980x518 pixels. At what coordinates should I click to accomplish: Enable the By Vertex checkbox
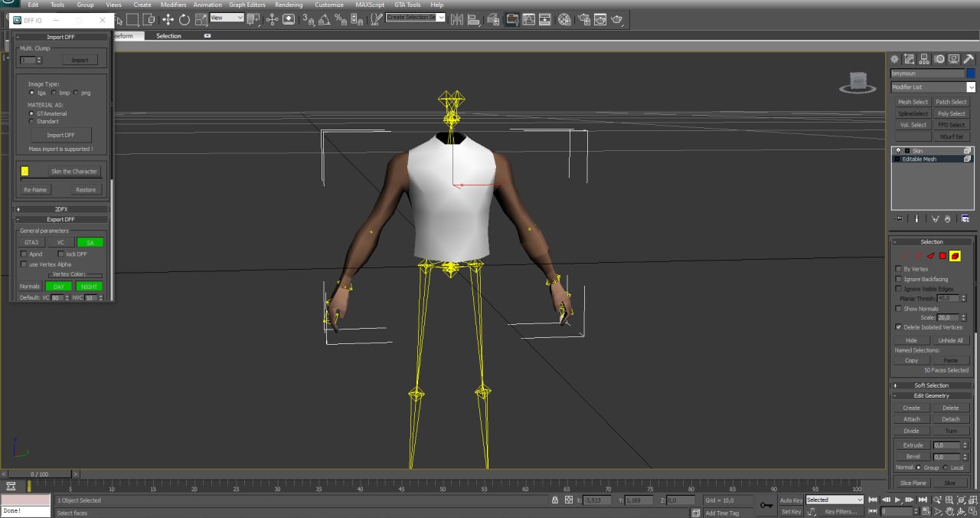[899, 269]
